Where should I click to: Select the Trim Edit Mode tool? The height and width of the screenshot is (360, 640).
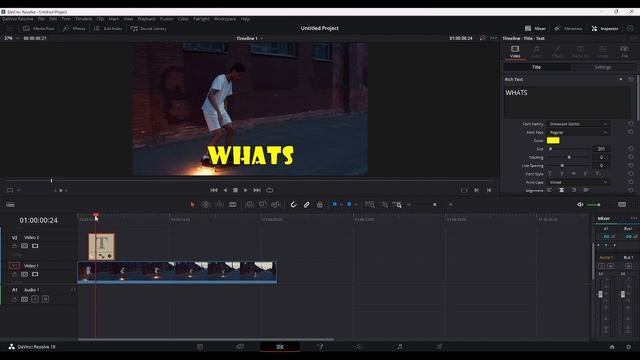(206, 204)
